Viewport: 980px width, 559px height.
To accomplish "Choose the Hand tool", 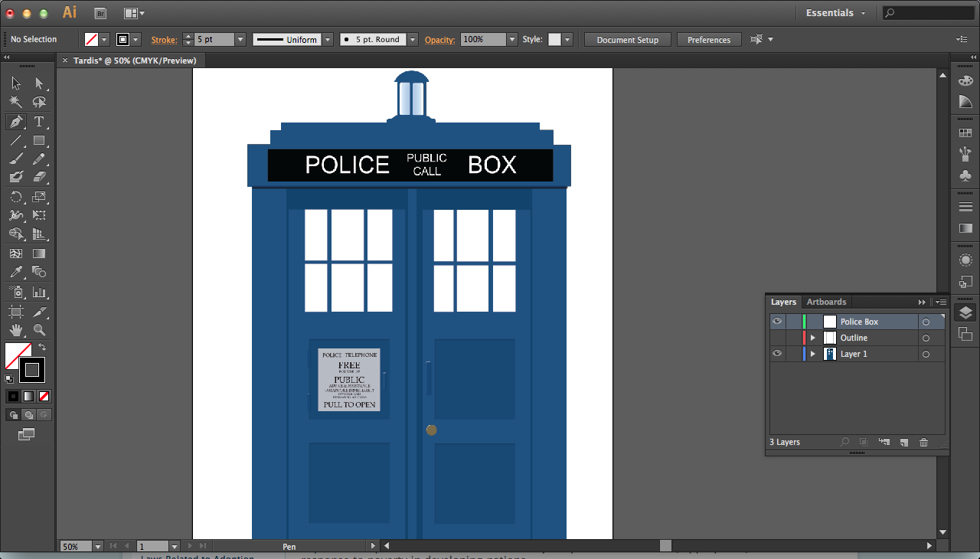I will [16, 330].
